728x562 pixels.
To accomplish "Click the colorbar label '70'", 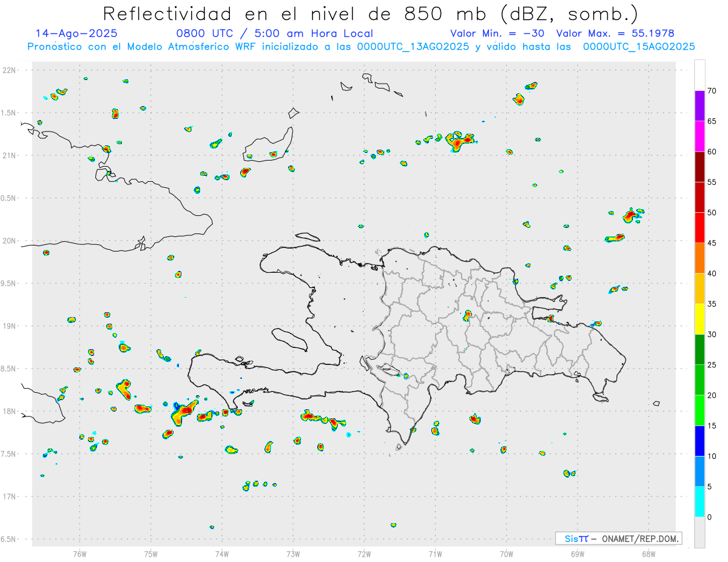I will [712, 91].
